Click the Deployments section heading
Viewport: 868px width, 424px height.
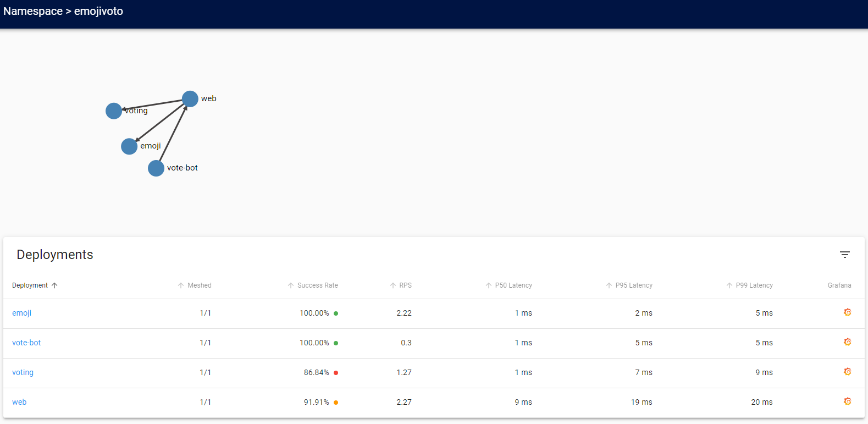(x=55, y=255)
